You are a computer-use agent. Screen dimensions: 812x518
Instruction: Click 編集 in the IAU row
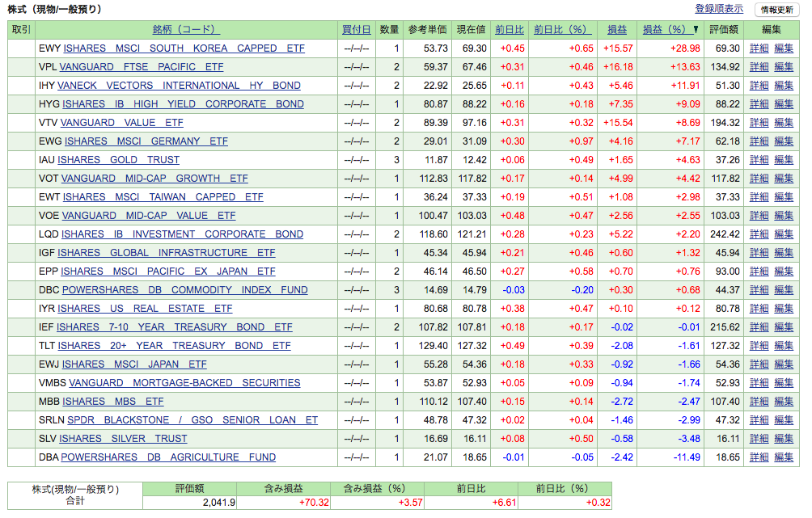[784, 160]
